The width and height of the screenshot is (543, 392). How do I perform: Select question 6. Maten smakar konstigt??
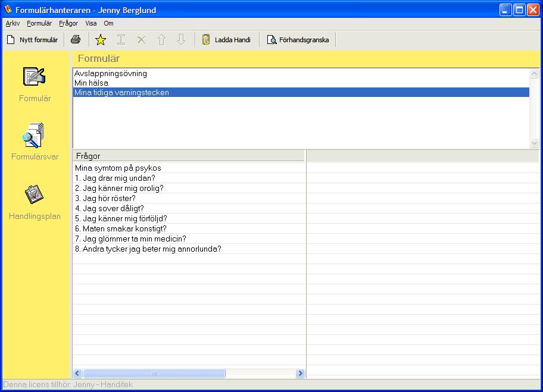pos(189,228)
